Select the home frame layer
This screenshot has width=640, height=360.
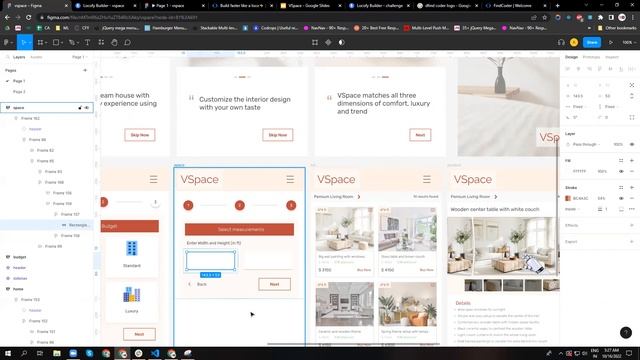[18, 289]
